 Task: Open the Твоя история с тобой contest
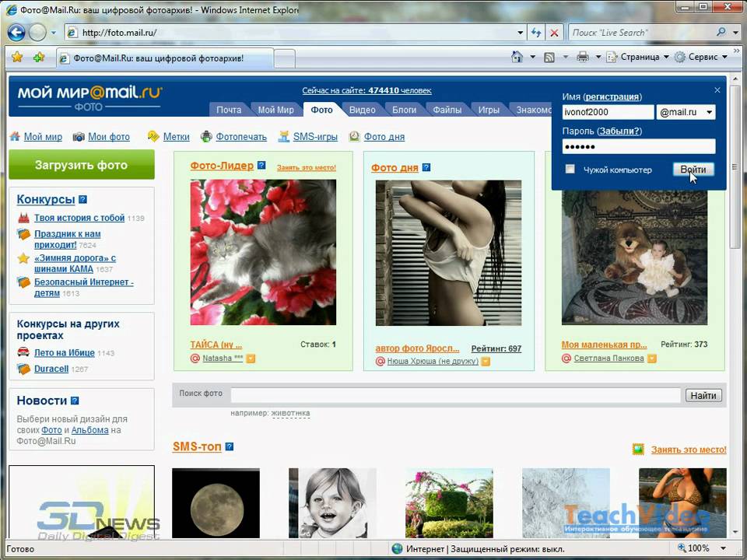pos(79,218)
